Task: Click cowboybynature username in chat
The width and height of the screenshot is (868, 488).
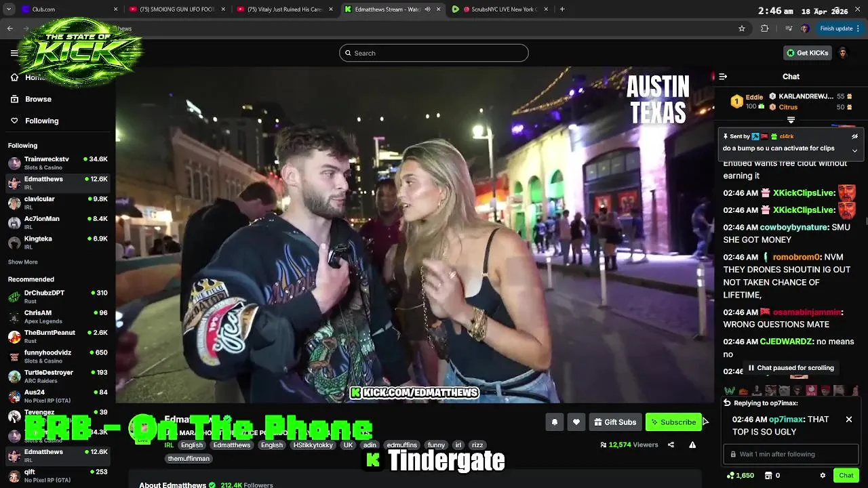Action: tap(793, 228)
